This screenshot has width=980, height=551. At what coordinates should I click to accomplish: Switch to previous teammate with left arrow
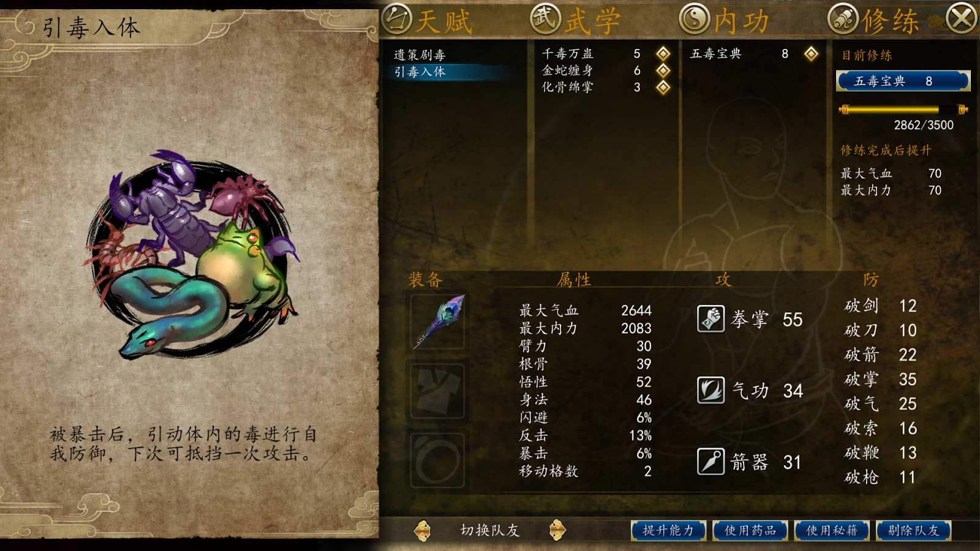(423, 530)
